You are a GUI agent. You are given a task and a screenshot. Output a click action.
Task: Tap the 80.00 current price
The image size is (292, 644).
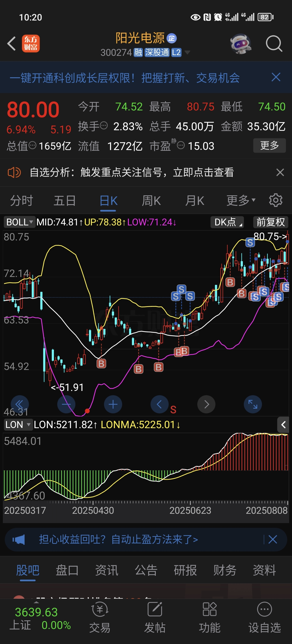click(33, 109)
